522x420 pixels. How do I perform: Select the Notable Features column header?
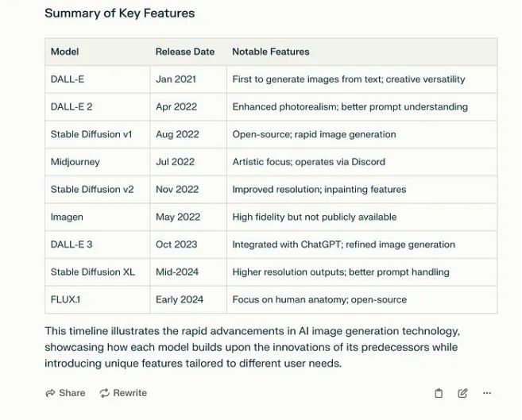[x=271, y=52]
